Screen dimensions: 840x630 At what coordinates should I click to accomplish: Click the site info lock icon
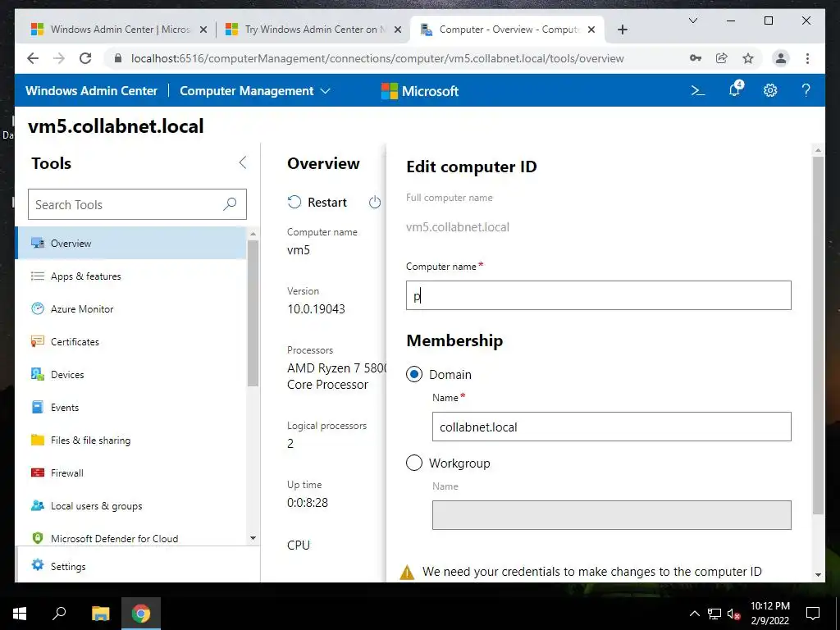point(118,58)
